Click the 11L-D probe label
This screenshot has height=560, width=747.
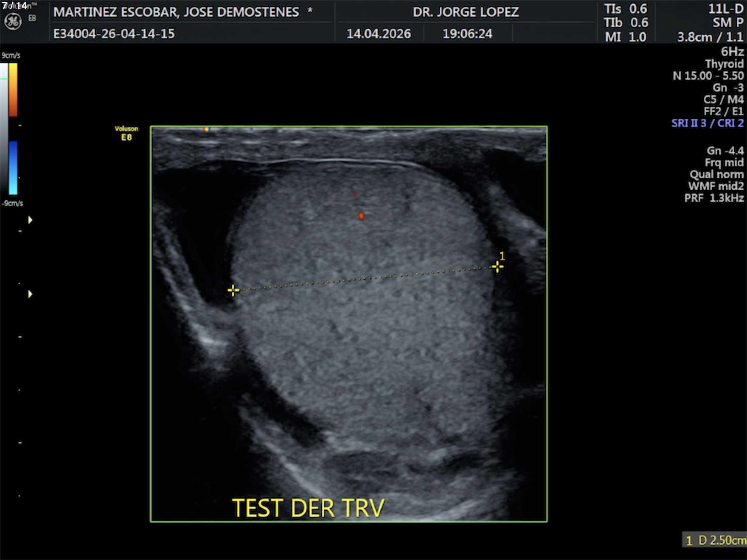(x=725, y=9)
